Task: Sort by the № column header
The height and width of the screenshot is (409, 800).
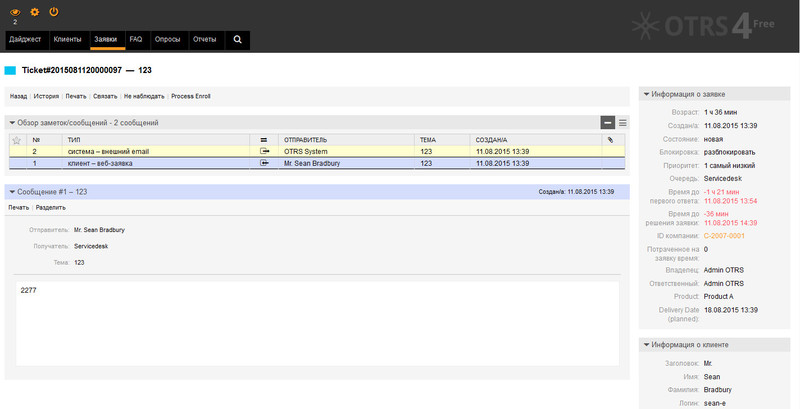Action: point(36,140)
